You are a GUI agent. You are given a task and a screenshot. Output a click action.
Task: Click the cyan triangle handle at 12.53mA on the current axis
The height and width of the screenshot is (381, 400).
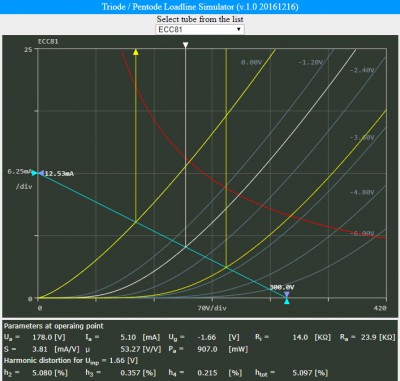pyautogui.click(x=34, y=172)
